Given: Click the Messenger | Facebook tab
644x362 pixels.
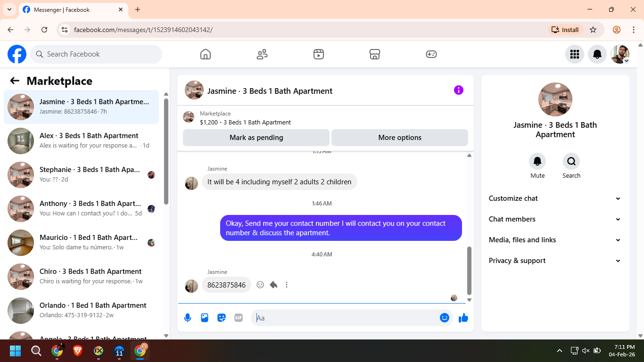Looking at the screenshot, I should 73,9.
